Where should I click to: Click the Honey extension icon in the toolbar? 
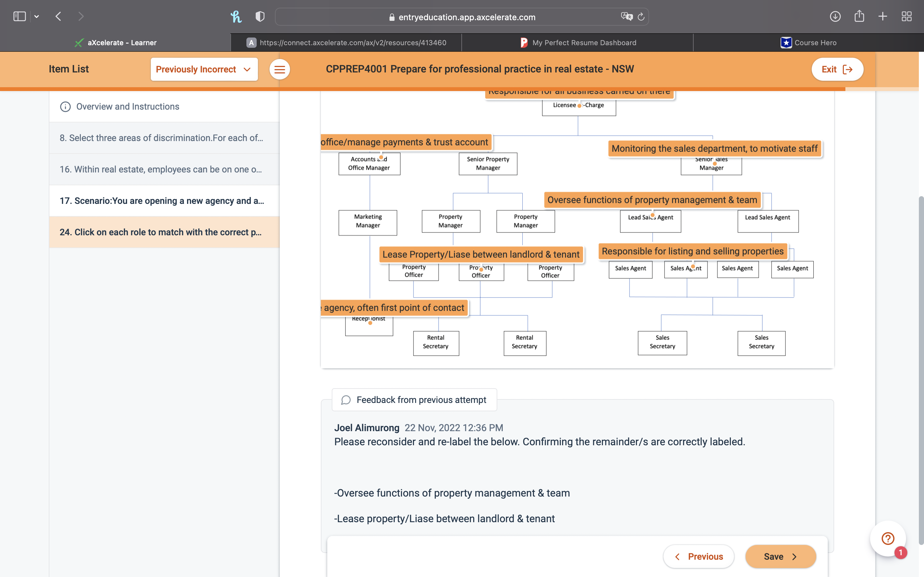(236, 16)
